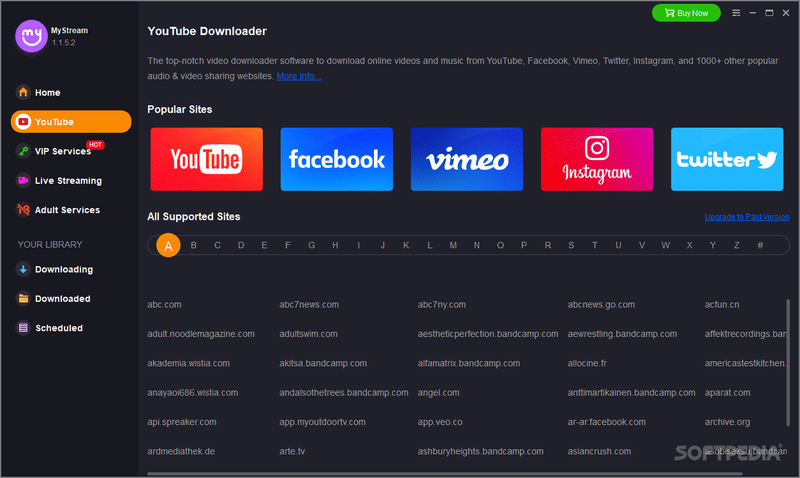800x478 pixels.
Task: Open the hamburger menu icon
Action: point(736,13)
